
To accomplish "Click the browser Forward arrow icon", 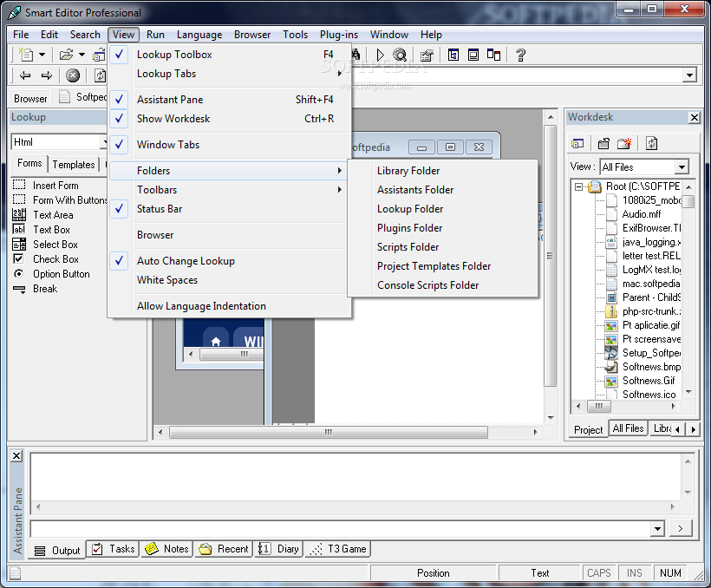I will pyautogui.click(x=47, y=75).
